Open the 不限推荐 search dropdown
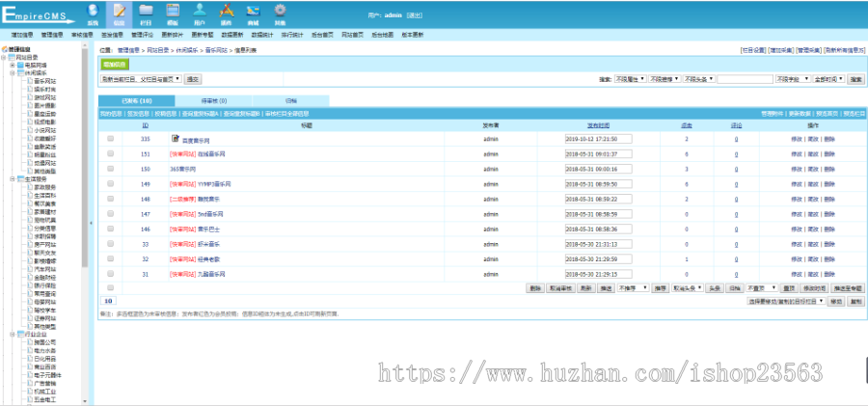The width and height of the screenshot is (868, 406). pos(665,79)
